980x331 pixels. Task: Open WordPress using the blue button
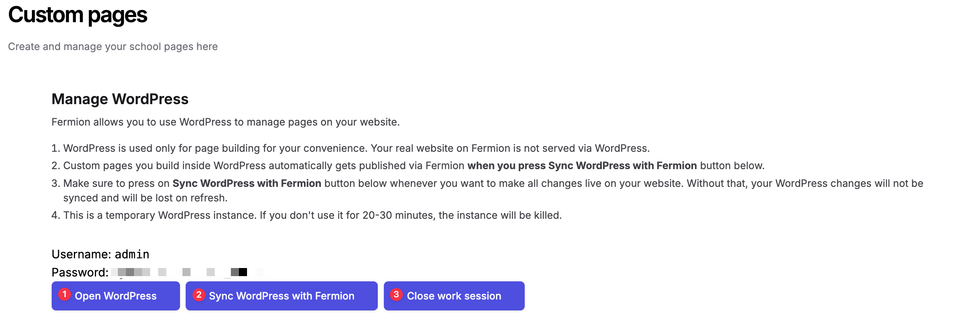click(115, 296)
